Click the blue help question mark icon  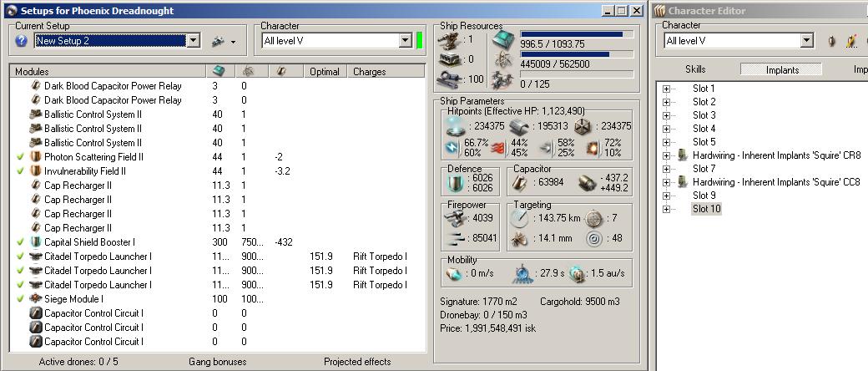(22, 40)
